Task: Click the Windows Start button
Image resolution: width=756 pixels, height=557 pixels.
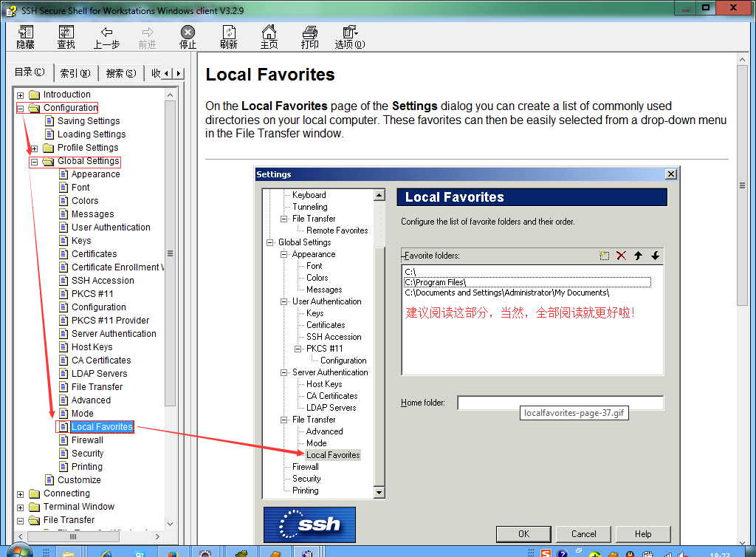Action: click(x=18, y=551)
